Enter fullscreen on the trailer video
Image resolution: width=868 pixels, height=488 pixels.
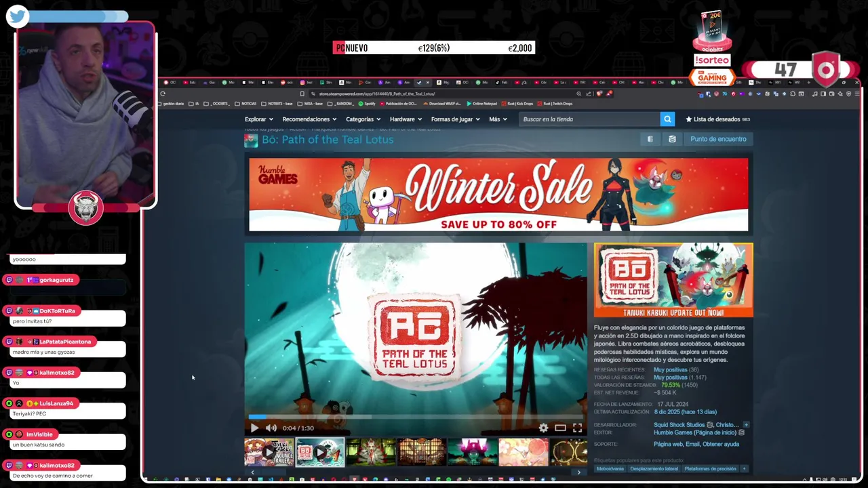pyautogui.click(x=577, y=428)
